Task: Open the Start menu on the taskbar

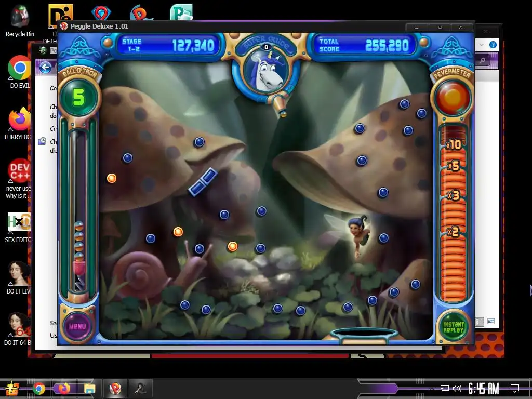Action: pos(12,389)
